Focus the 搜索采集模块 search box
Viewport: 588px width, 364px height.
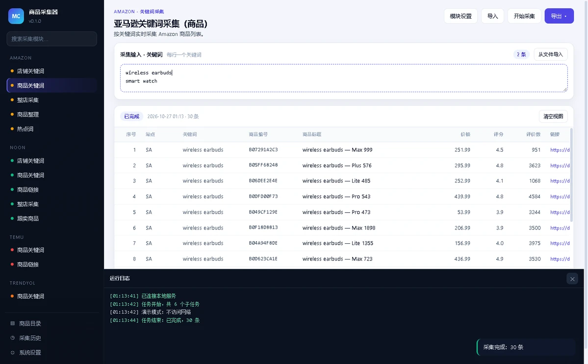click(52, 39)
